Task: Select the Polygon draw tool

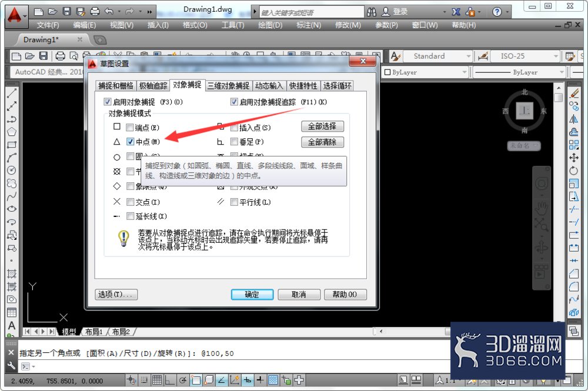Action: [x=12, y=132]
